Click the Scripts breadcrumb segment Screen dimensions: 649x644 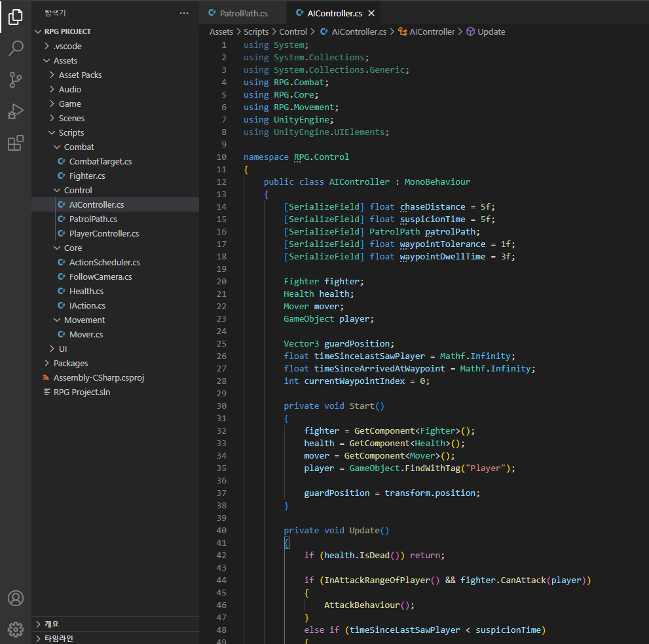pos(256,31)
